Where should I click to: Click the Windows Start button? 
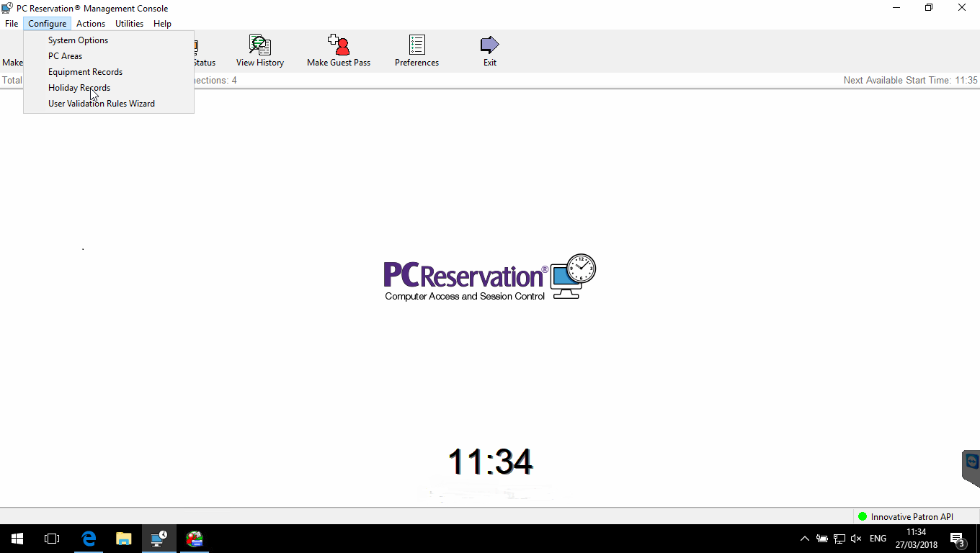(x=17, y=539)
